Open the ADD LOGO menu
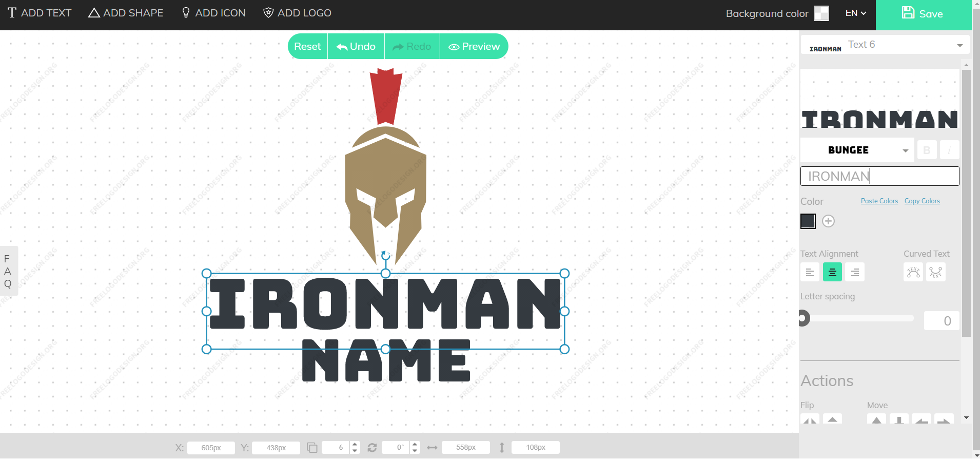980x459 pixels. [297, 13]
